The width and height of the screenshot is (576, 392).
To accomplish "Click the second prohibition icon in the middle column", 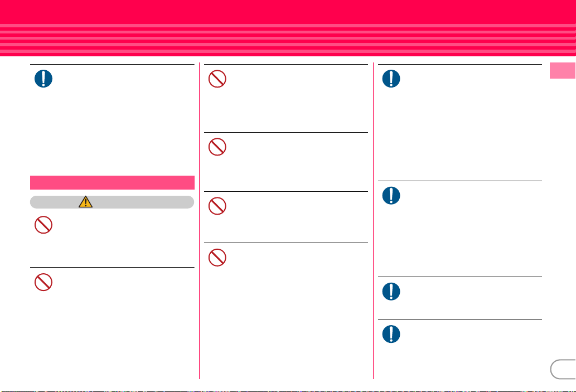I will point(217,147).
